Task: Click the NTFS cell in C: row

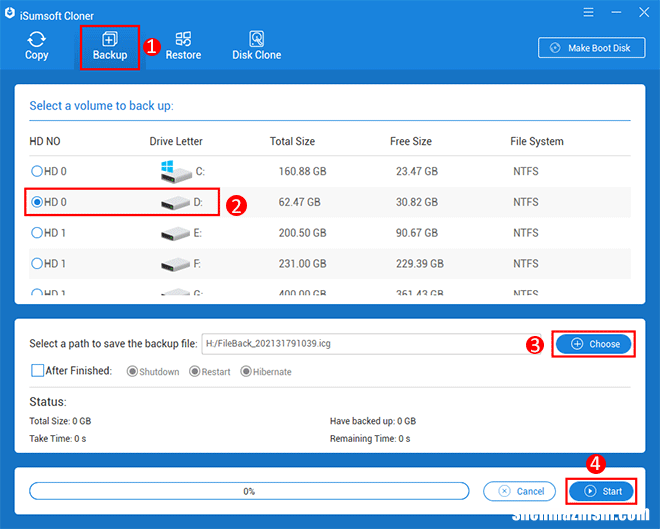Action: tap(526, 171)
